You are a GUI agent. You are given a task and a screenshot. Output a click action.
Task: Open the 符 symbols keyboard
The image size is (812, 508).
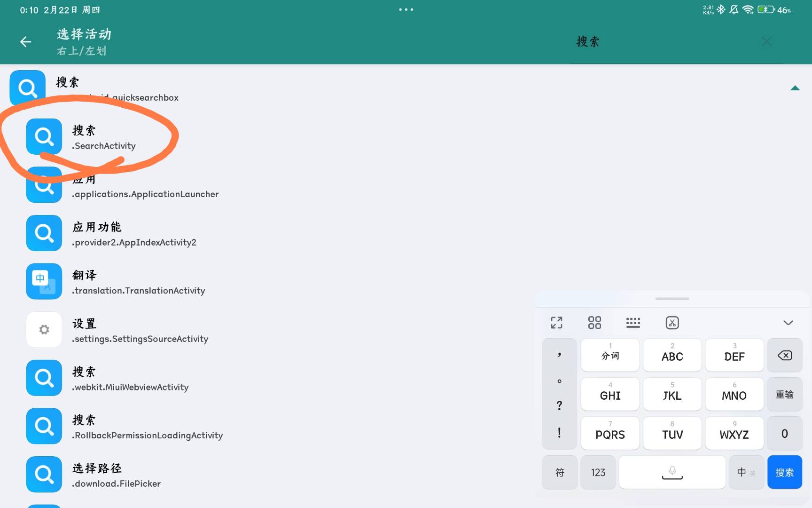coord(559,472)
